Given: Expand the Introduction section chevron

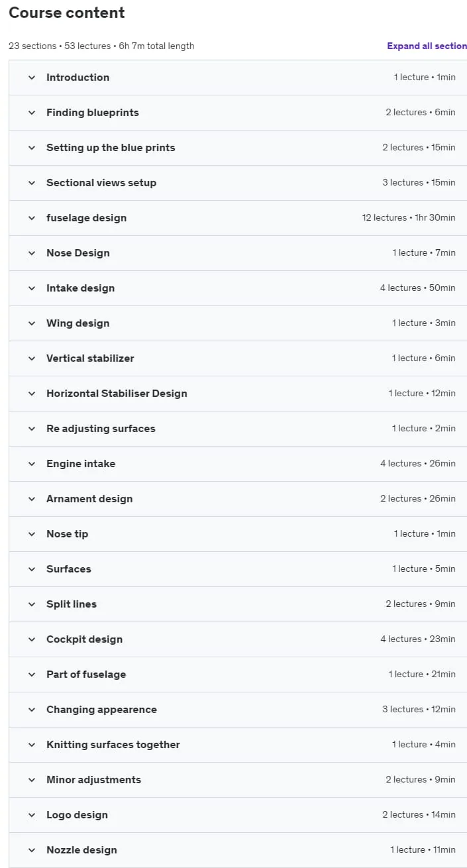Looking at the screenshot, I should click(x=31, y=78).
